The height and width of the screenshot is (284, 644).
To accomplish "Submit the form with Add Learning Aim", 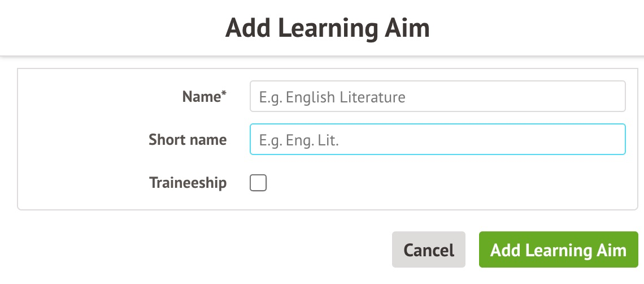I will pyautogui.click(x=558, y=250).
